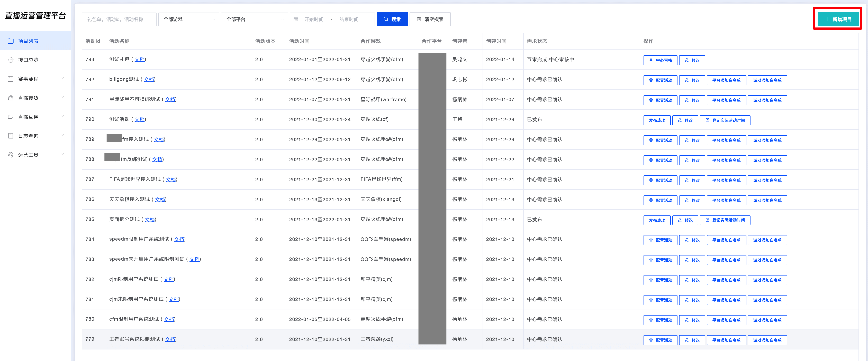Click the 礼包单, 活动id, 活动名称 search field
This screenshot has height=361, width=868.
(x=119, y=19)
